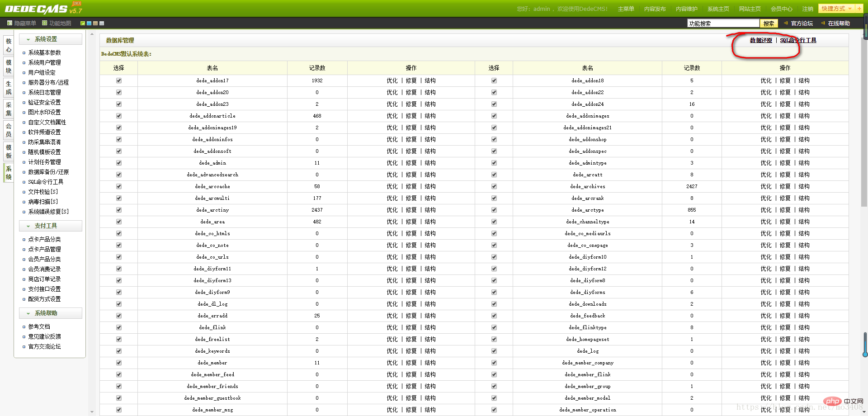Uncheck the dede_addon17 table checkbox
Image resolution: width=868 pixels, height=416 pixels.
coord(119,80)
